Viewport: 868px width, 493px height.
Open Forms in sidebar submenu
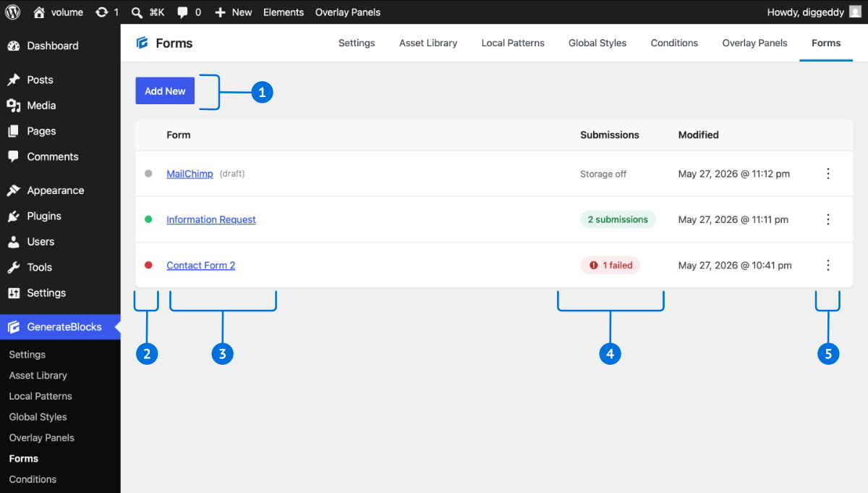coord(23,458)
